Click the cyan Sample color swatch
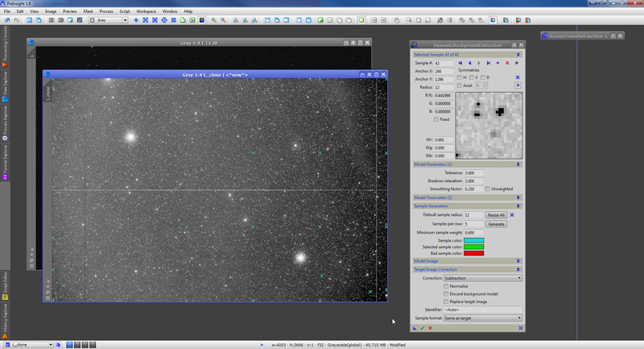Image resolution: width=644 pixels, height=349 pixels. [474, 239]
